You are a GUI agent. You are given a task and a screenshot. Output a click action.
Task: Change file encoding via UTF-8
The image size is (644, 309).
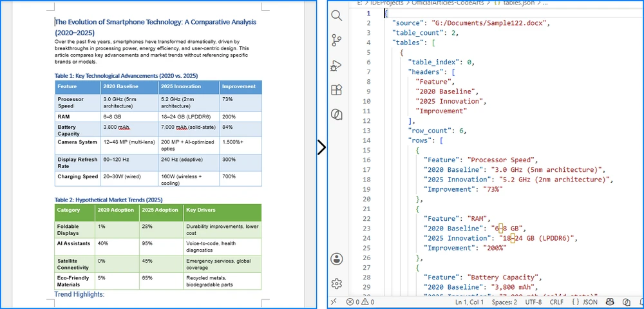pos(533,302)
